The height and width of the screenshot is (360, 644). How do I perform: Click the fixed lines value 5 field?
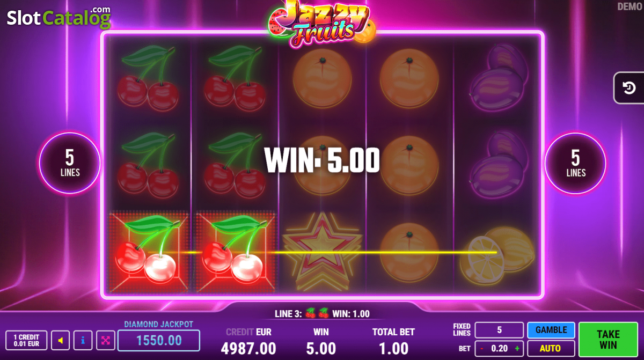pyautogui.click(x=499, y=330)
